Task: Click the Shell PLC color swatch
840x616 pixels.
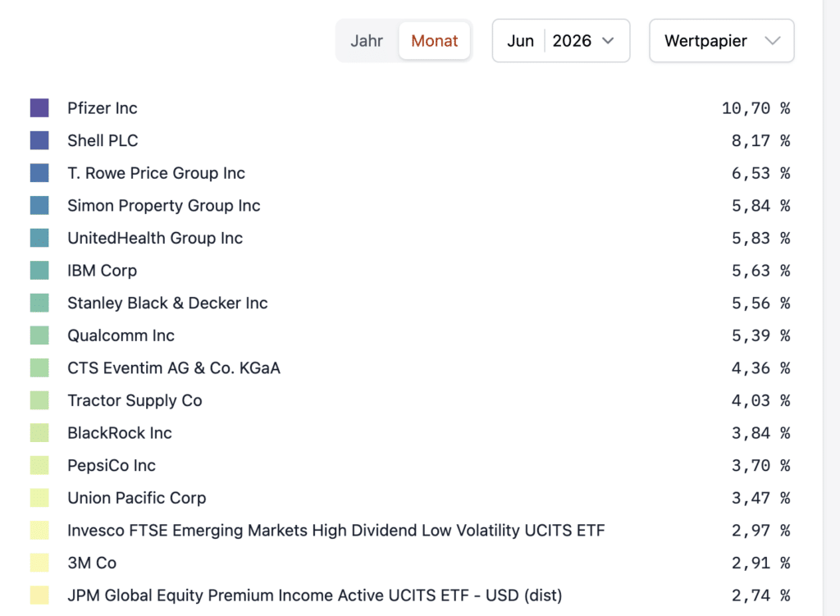Action: tap(39, 140)
